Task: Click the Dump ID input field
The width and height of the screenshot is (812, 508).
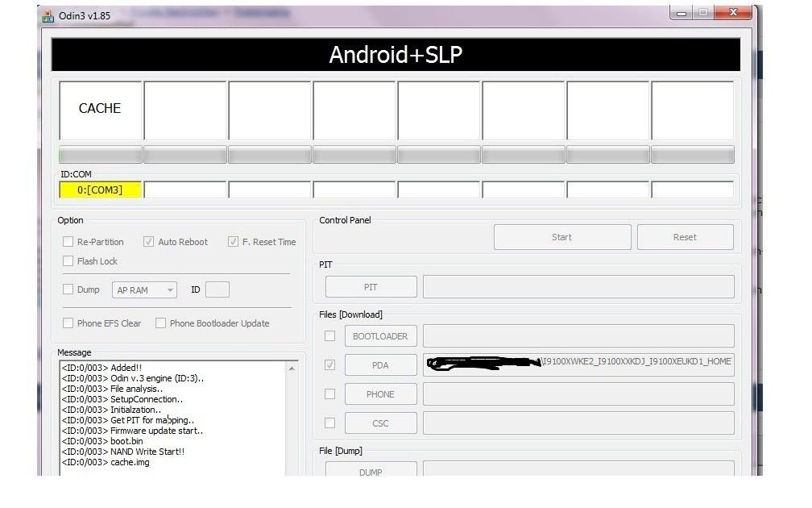Action: click(x=217, y=289)
